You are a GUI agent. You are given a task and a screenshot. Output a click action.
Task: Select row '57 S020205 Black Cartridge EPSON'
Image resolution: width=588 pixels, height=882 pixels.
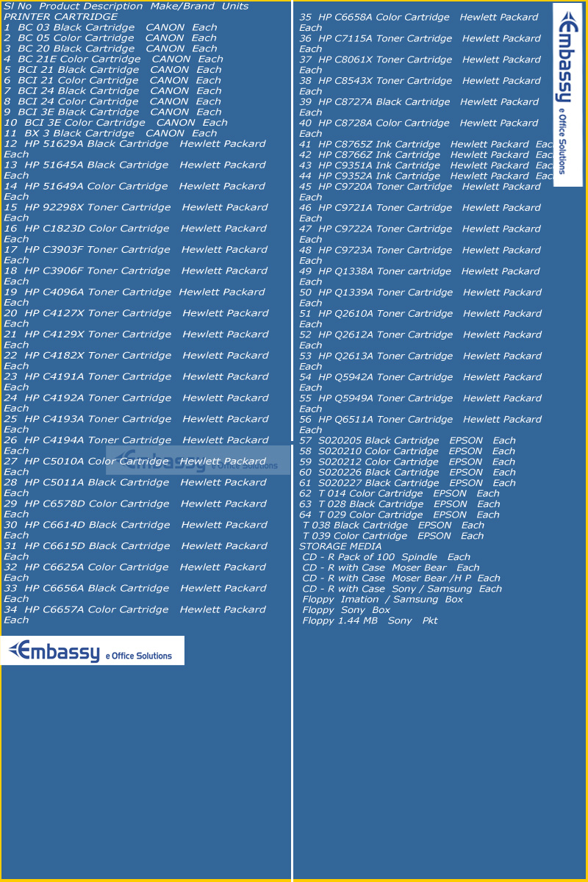[x=408, y=441]
